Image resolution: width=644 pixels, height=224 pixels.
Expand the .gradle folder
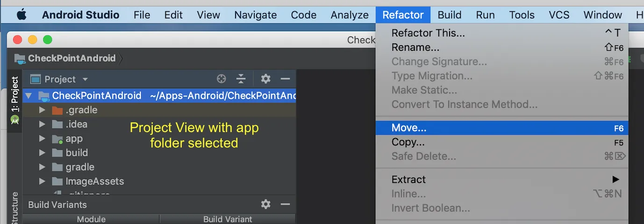coord(42,111)
